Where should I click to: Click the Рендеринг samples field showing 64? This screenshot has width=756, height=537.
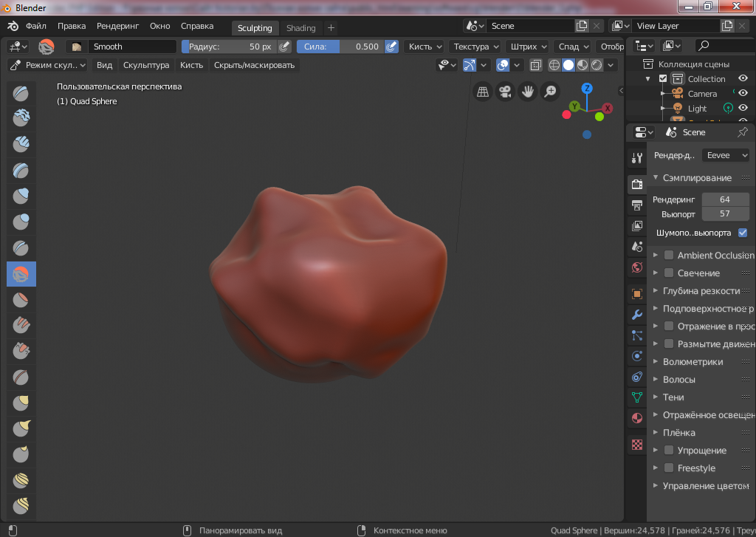(x=724, y=199)
